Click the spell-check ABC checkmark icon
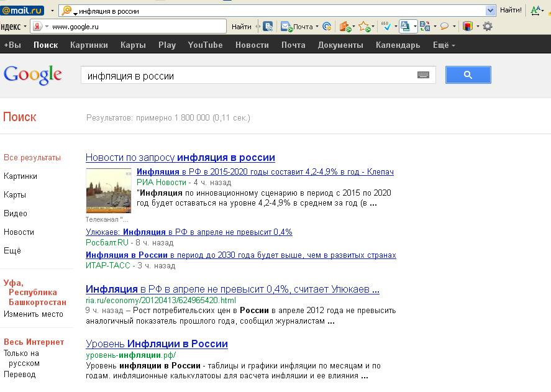 click(x=386, y=26)
